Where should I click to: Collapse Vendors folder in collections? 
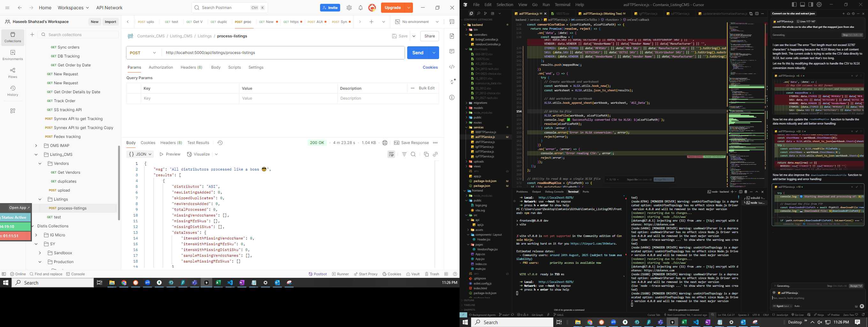point(40,163)
